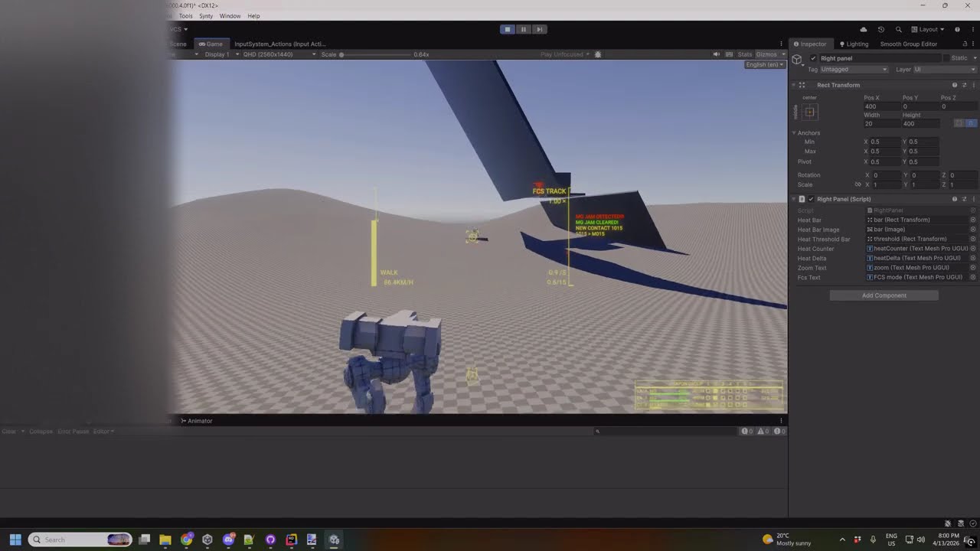Open the Layer UI dropdown
This screenshot has height=551, width=980.
[946, 70]
